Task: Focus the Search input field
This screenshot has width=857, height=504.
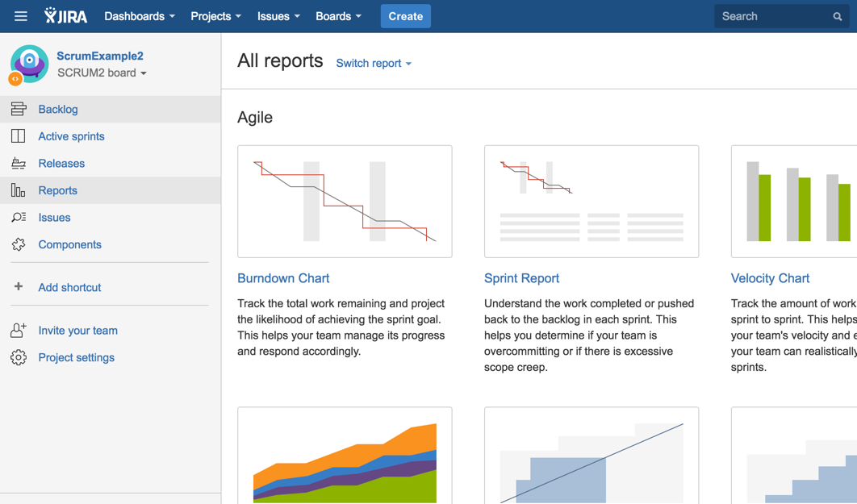Action: [782, 16]
